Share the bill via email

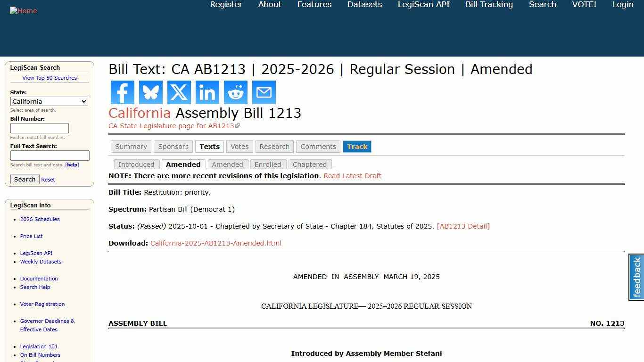(264, 92)
